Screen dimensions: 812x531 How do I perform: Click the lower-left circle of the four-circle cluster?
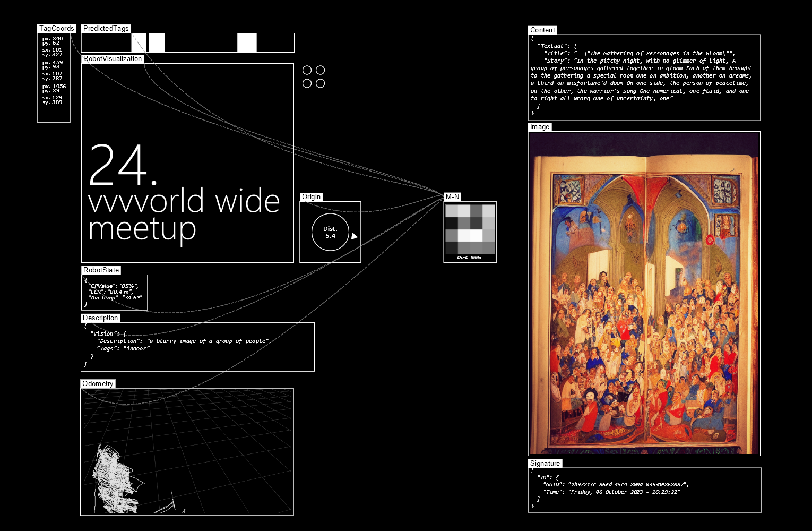[307, 83]
